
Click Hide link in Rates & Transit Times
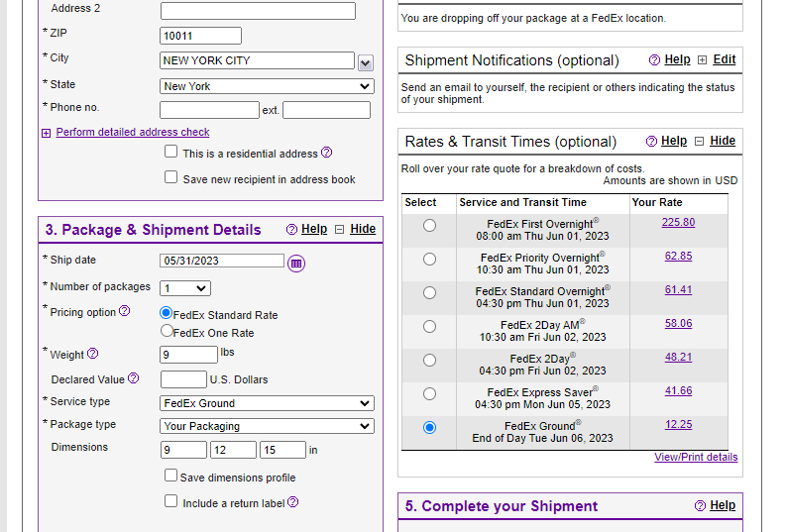coord(723,141)
